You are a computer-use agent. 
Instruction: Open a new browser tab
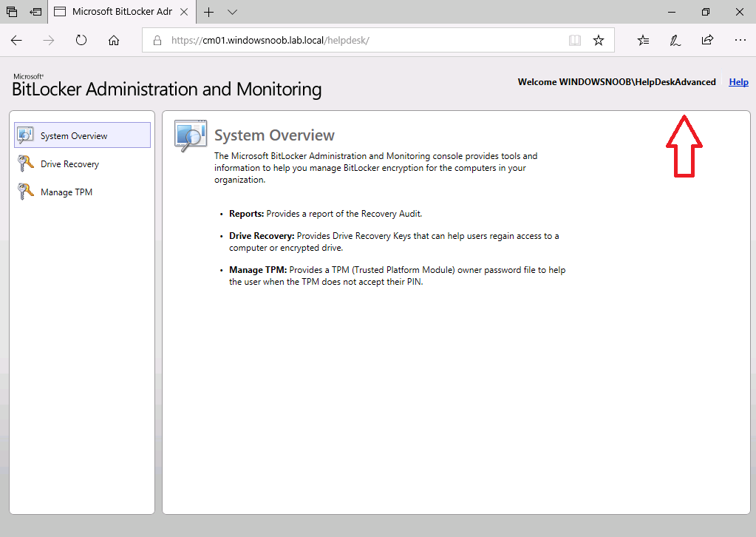click(x=208, y=12)
